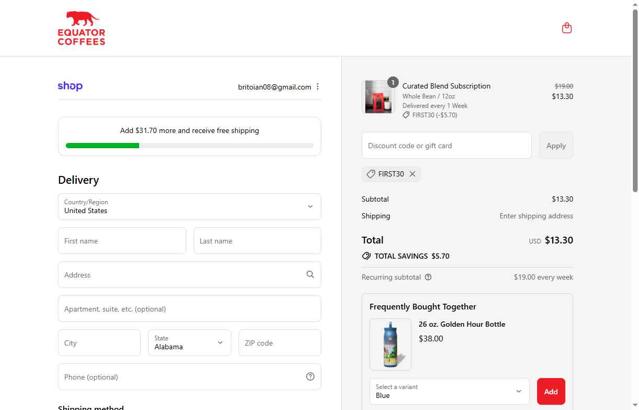The height and width of the screenshot is (410, 639).
Task: Open Country/Region dropdown
Action: coord(189,207)
